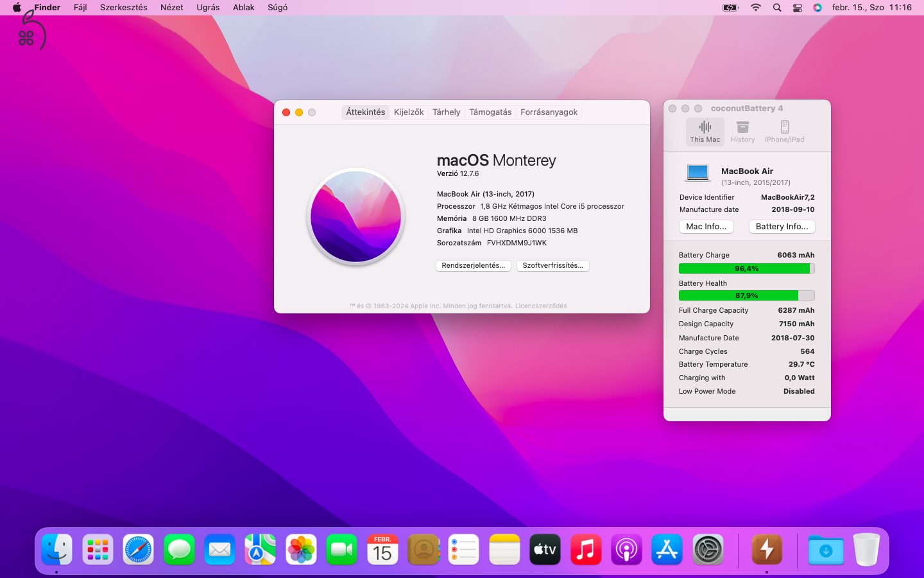Open Podcasts from the Dock
924x578 pixels.
tap(627, 550)
